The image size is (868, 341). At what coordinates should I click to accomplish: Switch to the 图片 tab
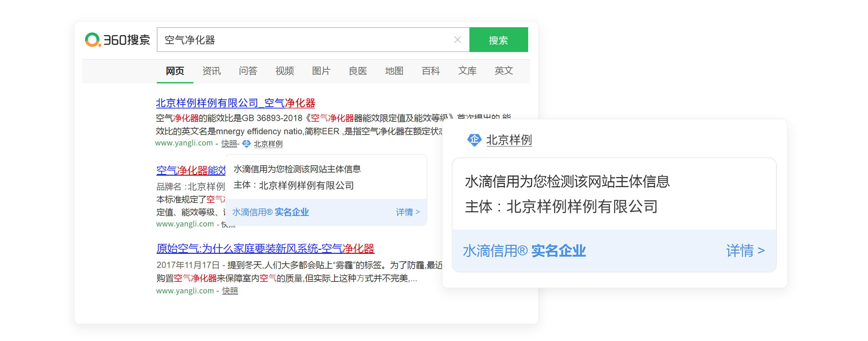321,71
